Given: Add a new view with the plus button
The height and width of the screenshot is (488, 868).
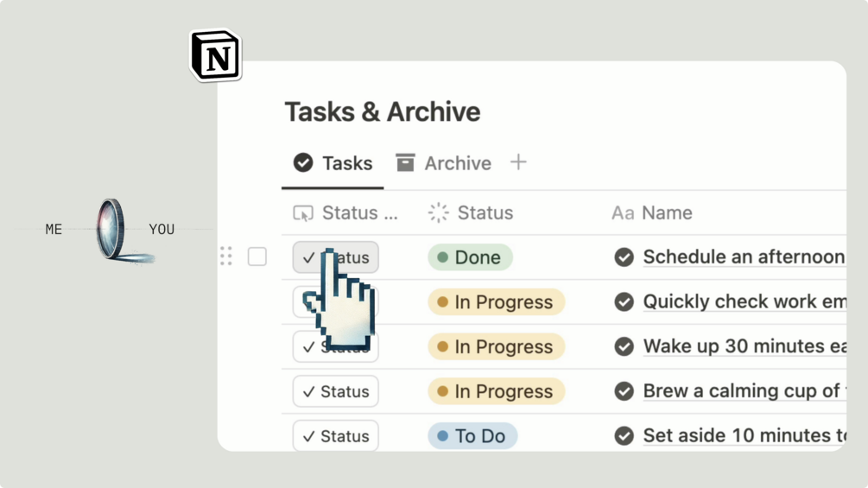Looking at the screenshot, I should [x=518, y=162].
